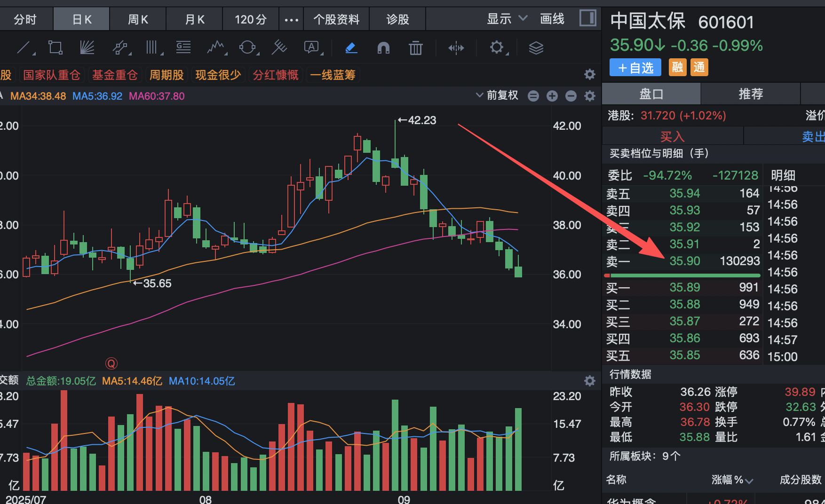825x504 pixels.
Task: Open the 显示 display dropdown
Action: pos(507,19)
